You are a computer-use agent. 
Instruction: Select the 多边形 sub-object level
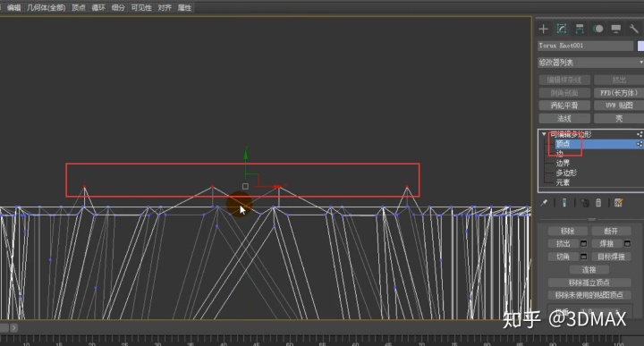(x=566, y=173)
